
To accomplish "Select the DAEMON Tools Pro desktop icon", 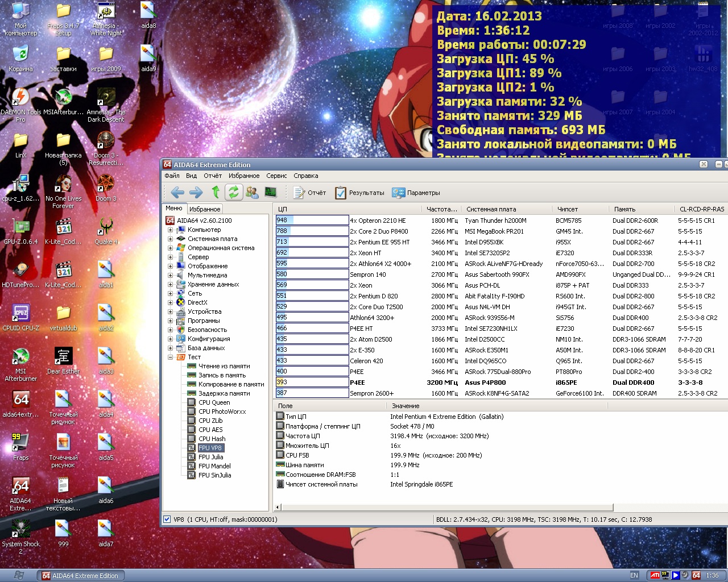I will click(x=20, y=106).
